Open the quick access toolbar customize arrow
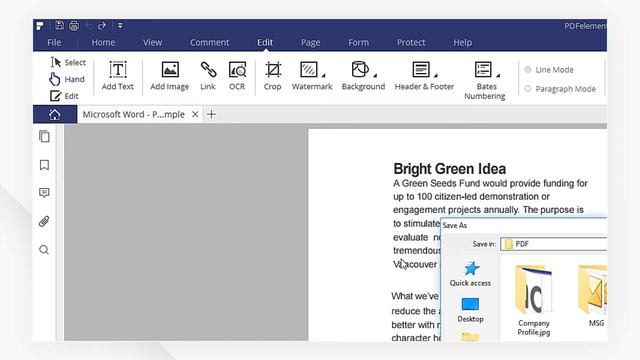640x360 pixels. click(x=120, y=26)
